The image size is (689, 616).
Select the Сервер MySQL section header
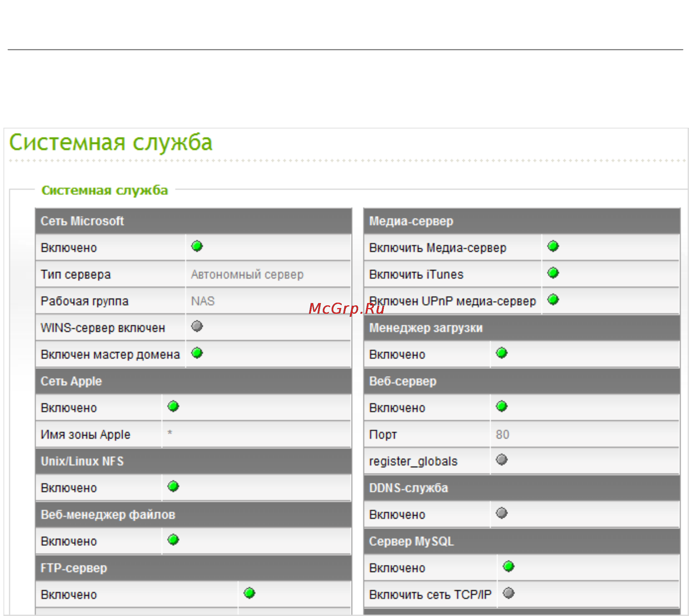click(522, 541)
